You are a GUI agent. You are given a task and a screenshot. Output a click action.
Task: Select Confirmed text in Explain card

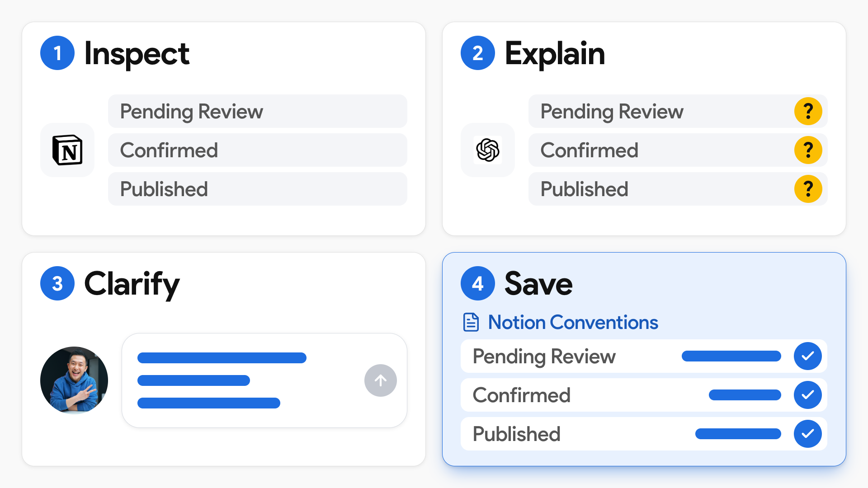(589, 150)
